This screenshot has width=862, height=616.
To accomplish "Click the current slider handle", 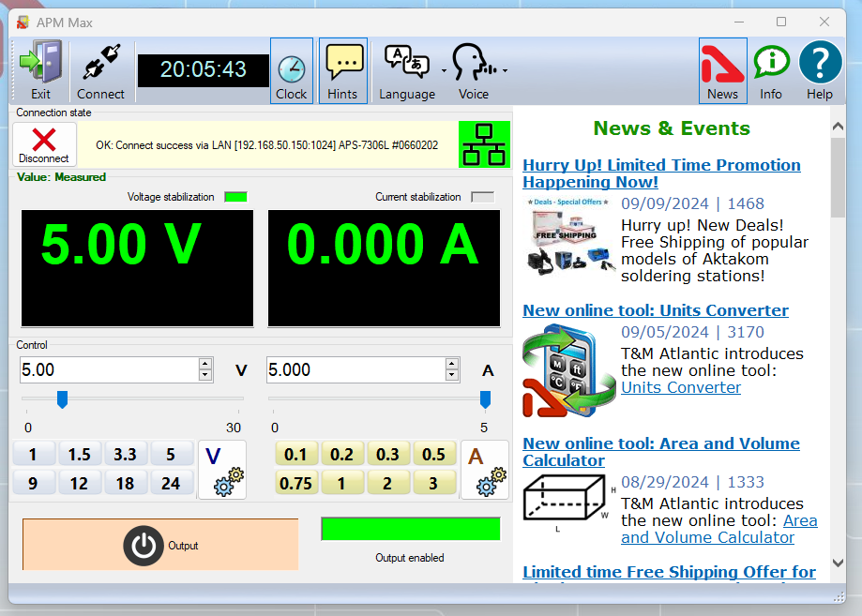I will pyautogui.click(x=486, y=399).
